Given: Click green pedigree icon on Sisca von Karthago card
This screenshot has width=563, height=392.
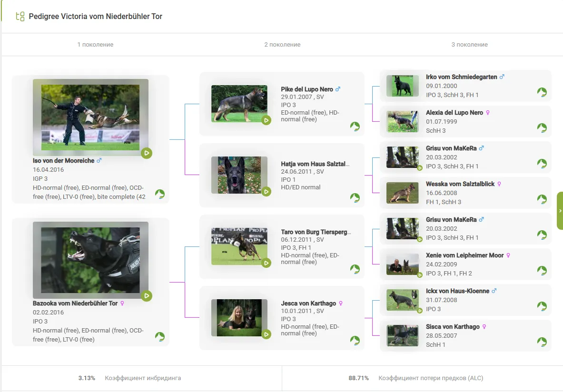Looking at the screenshot, I should 542,342.
